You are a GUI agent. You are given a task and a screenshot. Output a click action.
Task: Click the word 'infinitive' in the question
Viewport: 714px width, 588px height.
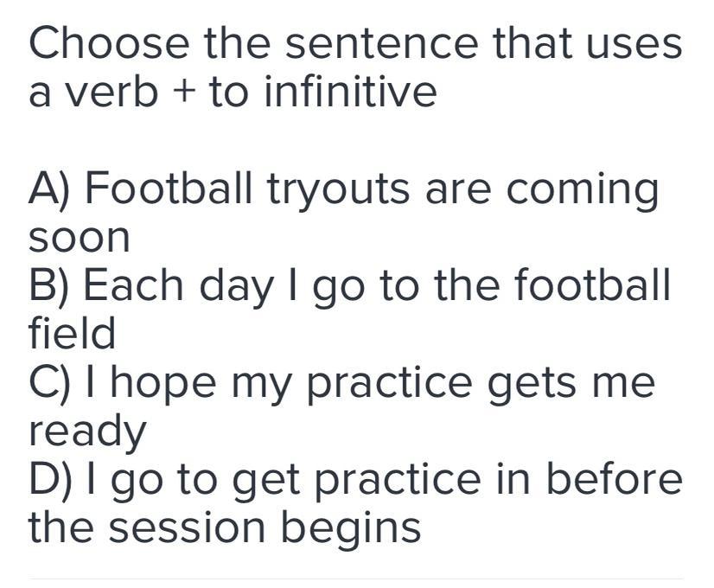pos(350,92)
